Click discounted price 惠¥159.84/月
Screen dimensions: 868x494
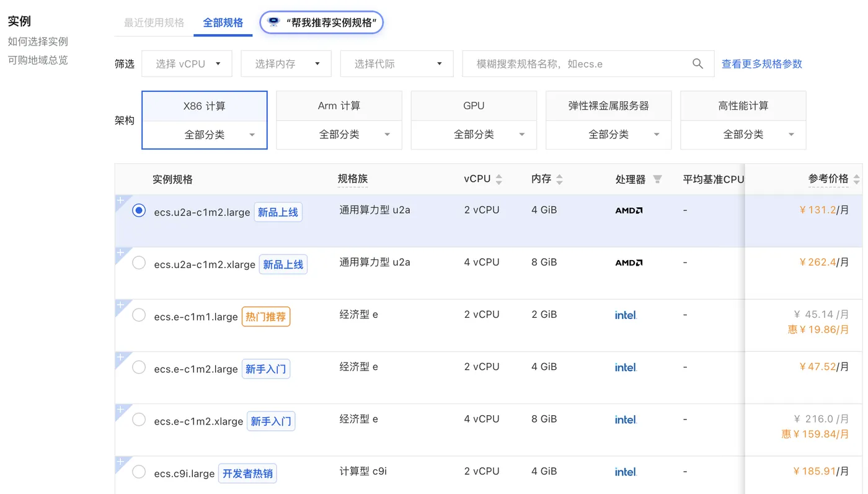coord(815,434)
